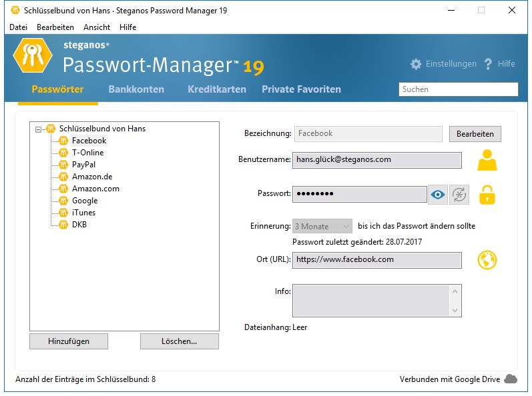The width and height of the screenshot is (532, 396).
Task: Switch to the Bankkonten tab
Action: (136, 89)
